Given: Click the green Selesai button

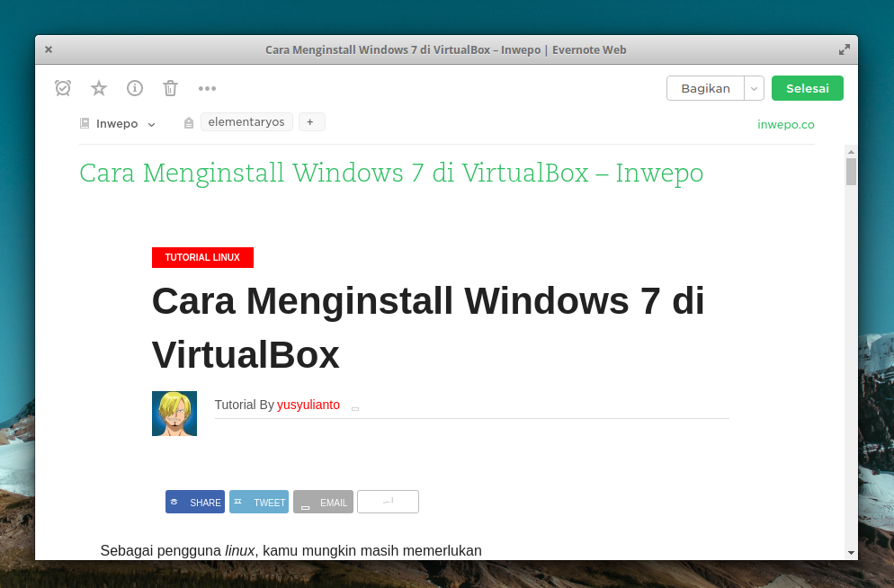Looking at the screenshot, I should pos(808,88).
